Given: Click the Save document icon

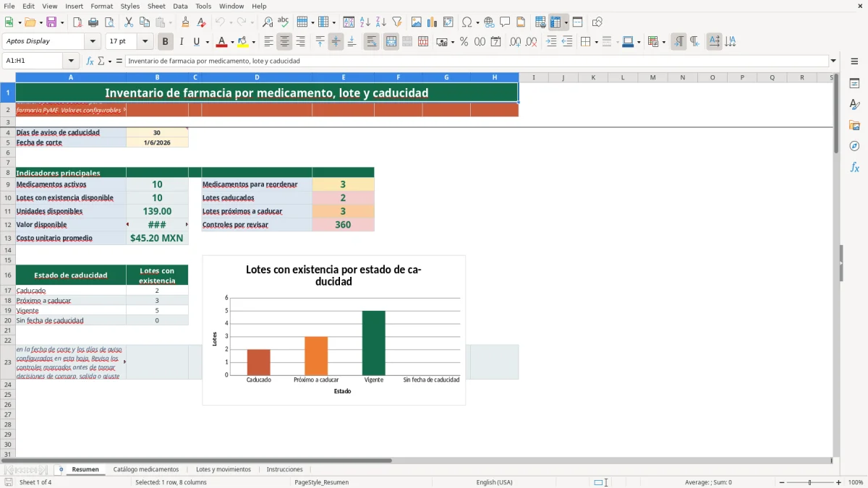Looking at the screenshot, I should pos(51,22).
